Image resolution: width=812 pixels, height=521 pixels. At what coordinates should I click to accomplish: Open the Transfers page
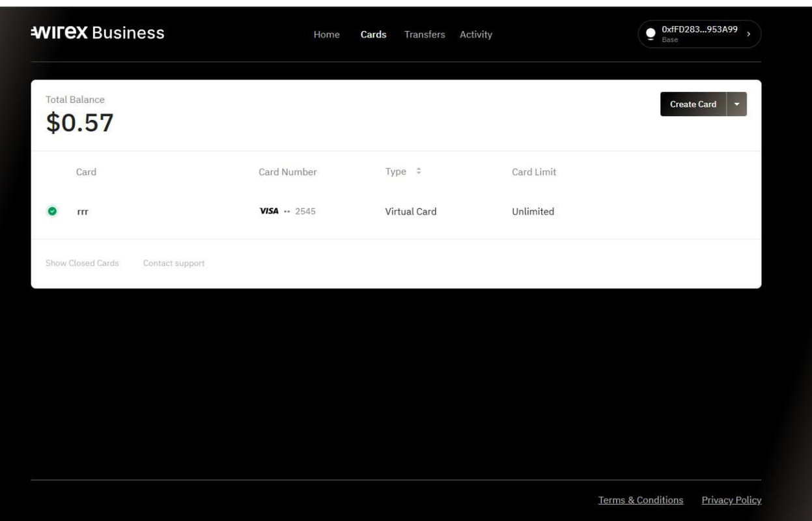pyautogui.click(x=425, y=35)
